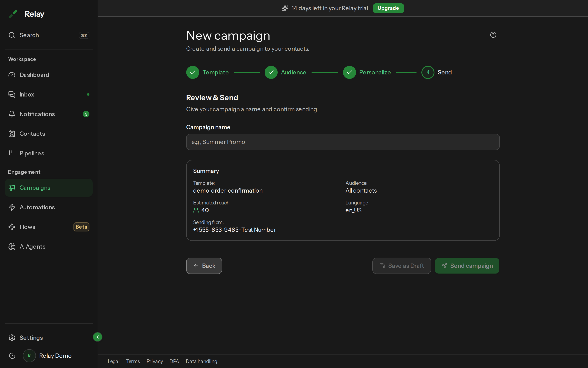
Task: Click the Upgrade button
Action: (x=388, y=8)
